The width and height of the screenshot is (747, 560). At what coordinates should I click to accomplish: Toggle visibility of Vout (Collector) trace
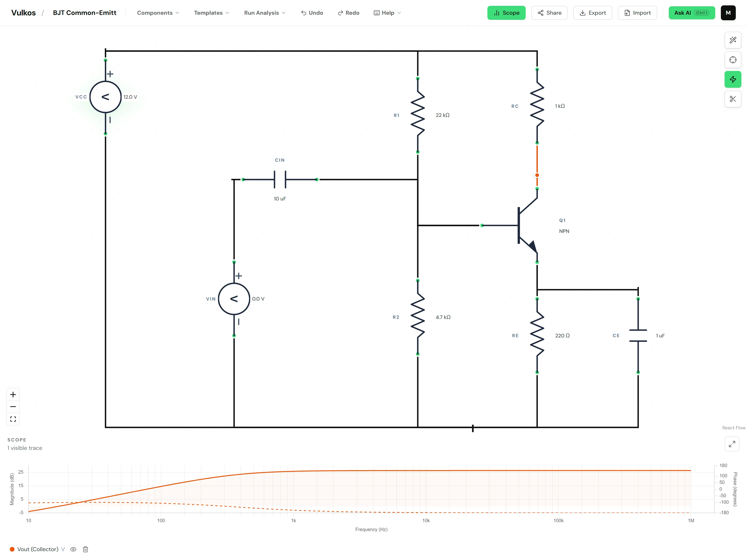[73, 549]
